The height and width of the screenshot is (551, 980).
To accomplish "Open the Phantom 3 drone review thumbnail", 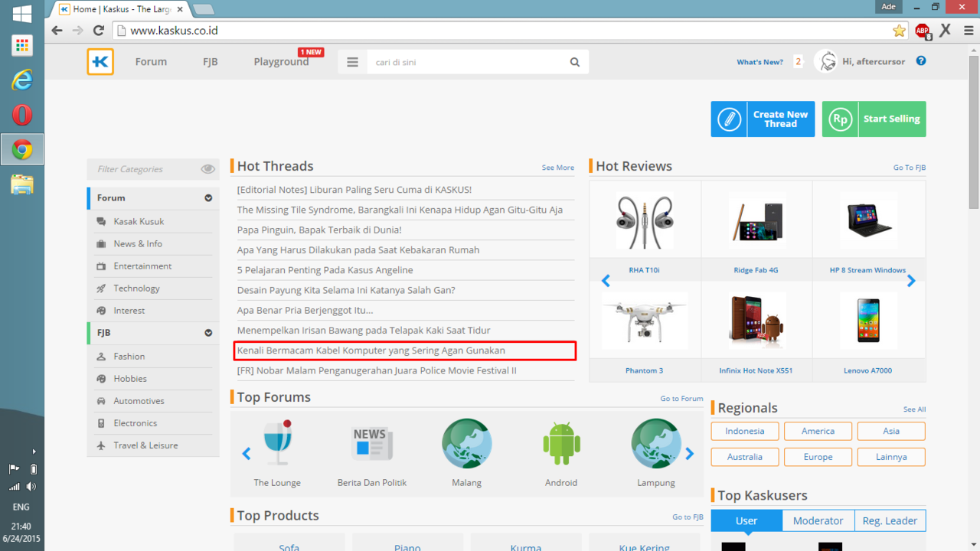I will 644,321.
